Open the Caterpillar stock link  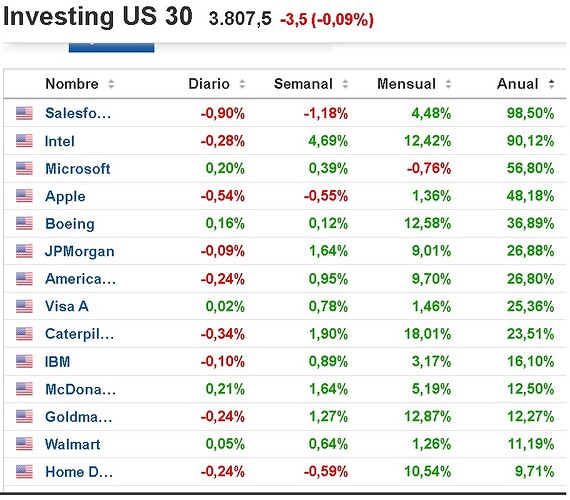[x=80, y=334]
